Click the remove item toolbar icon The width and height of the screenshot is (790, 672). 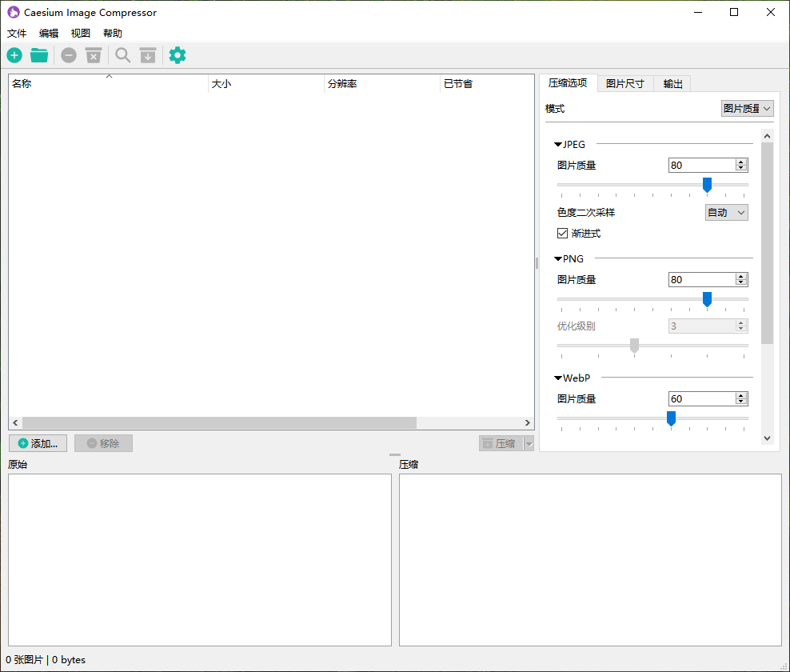[x=70, y=55]
